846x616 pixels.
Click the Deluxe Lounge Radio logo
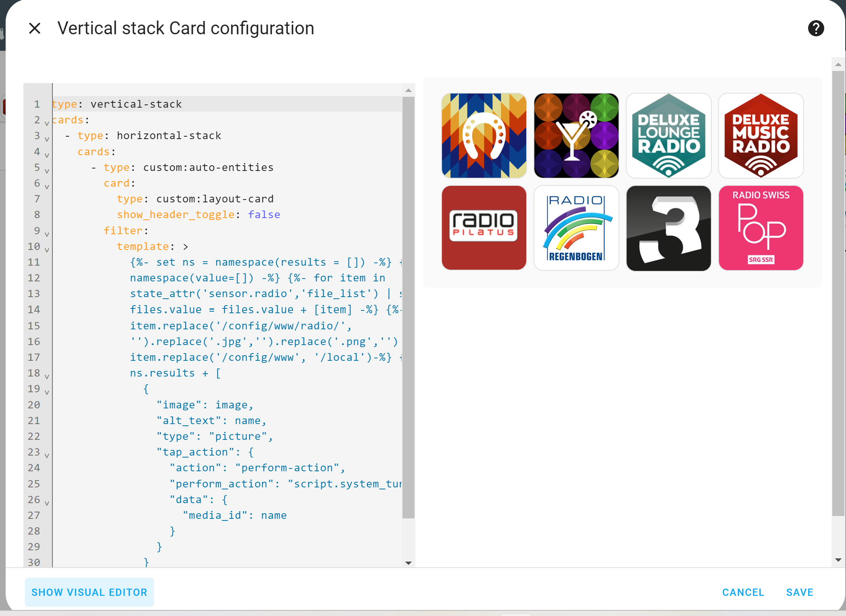(668, 136)
